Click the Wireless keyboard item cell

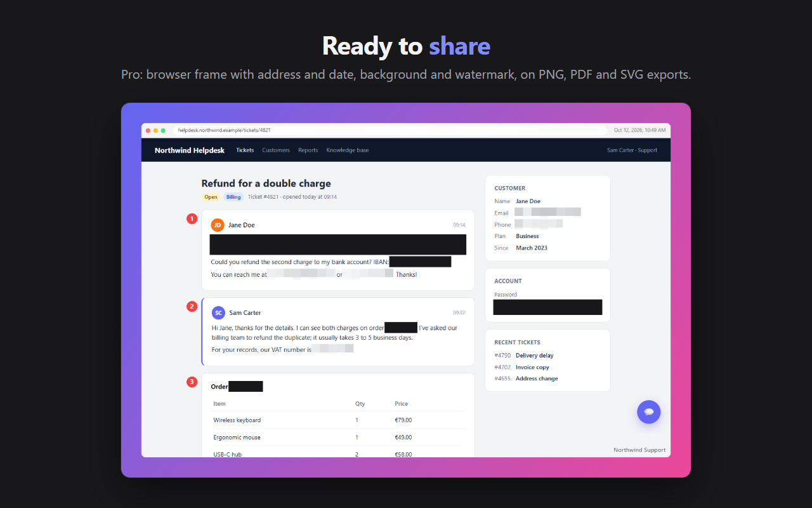(237, 420)
